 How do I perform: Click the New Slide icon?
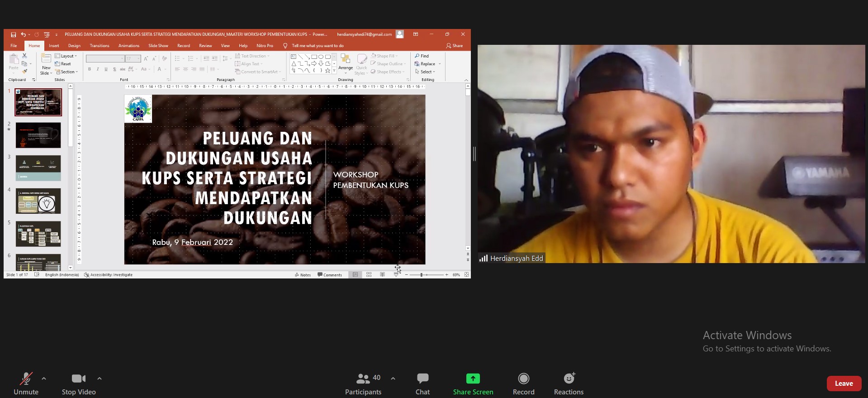point(46,59)
